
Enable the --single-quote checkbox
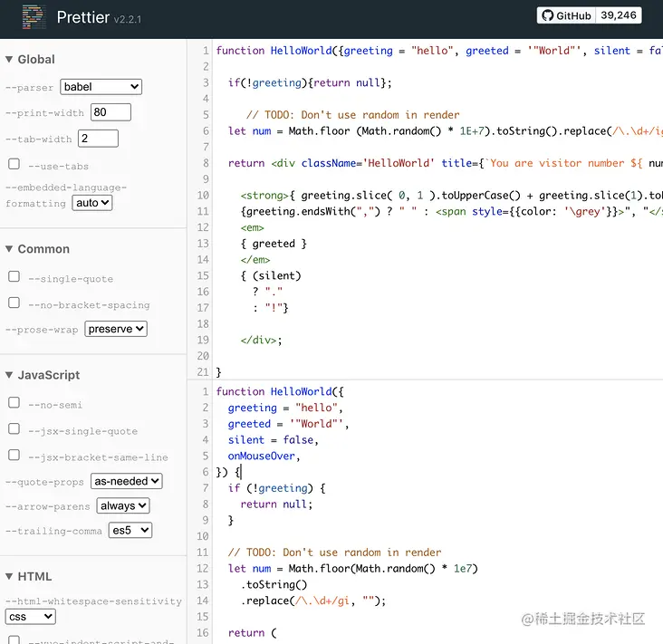coord(14,276)
